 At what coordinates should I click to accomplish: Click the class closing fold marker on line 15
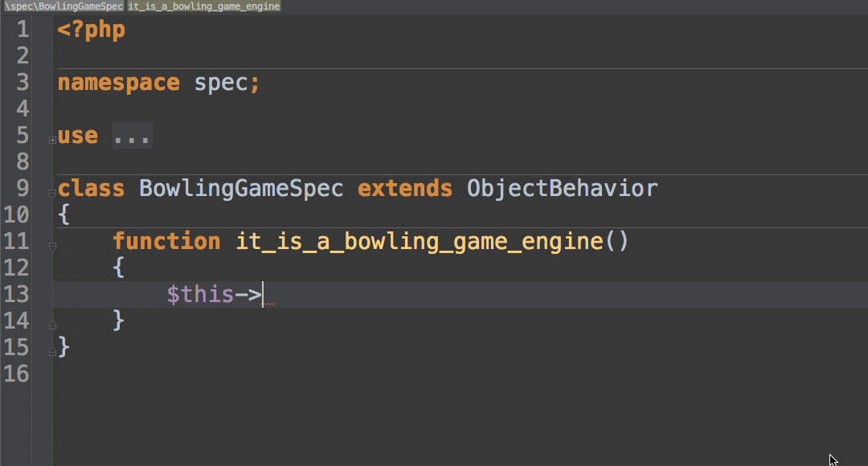tap(52, 352)
